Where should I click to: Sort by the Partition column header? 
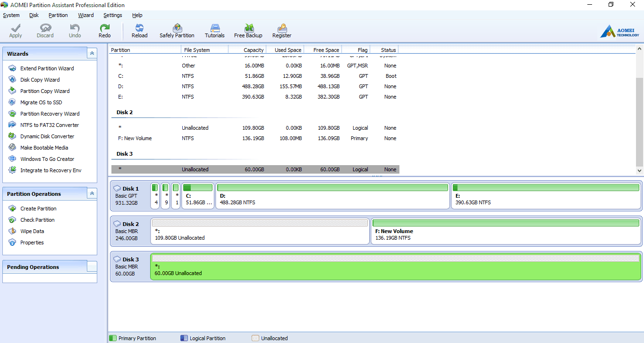point(145,50)
